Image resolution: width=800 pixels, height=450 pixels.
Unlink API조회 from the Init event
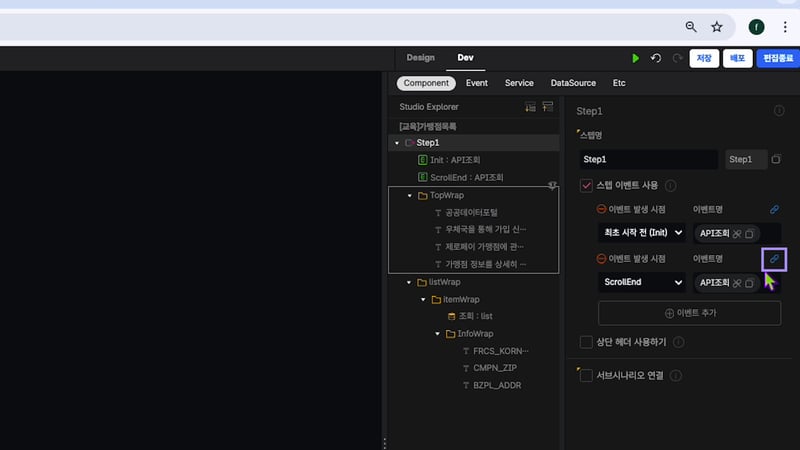click(x=737, y=234)
